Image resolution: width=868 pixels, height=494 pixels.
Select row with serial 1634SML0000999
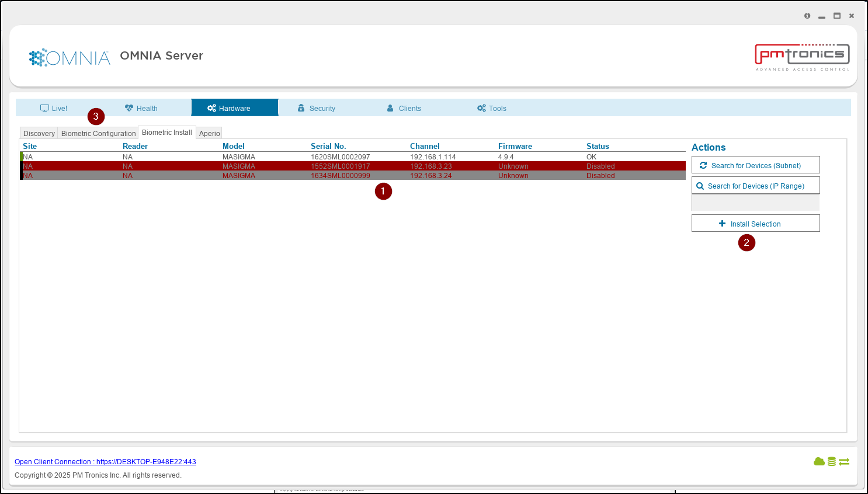pyautogui.click(x=353, y=175)
